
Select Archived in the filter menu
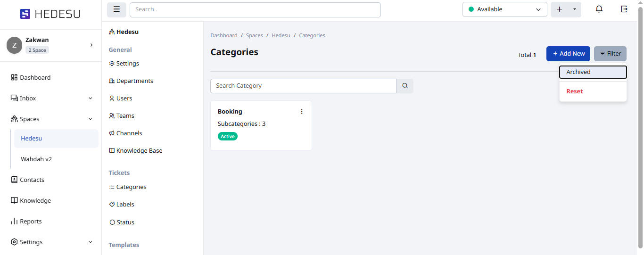pos(593,72)
